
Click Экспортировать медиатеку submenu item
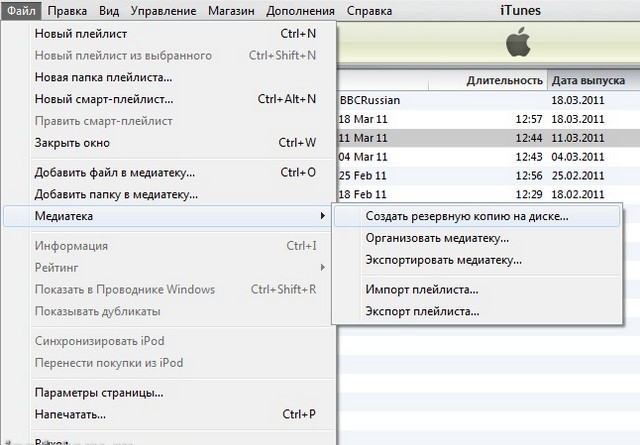[x=477, y=260]
